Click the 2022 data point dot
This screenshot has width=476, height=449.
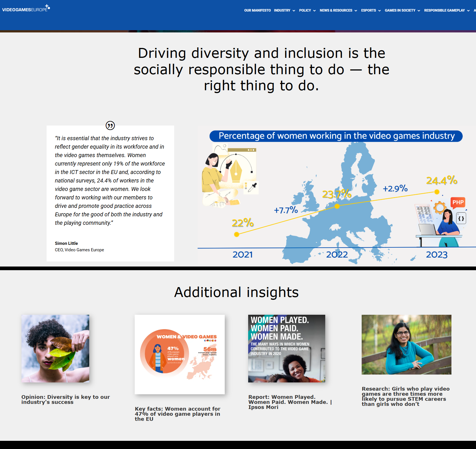[x=337, y=206]
